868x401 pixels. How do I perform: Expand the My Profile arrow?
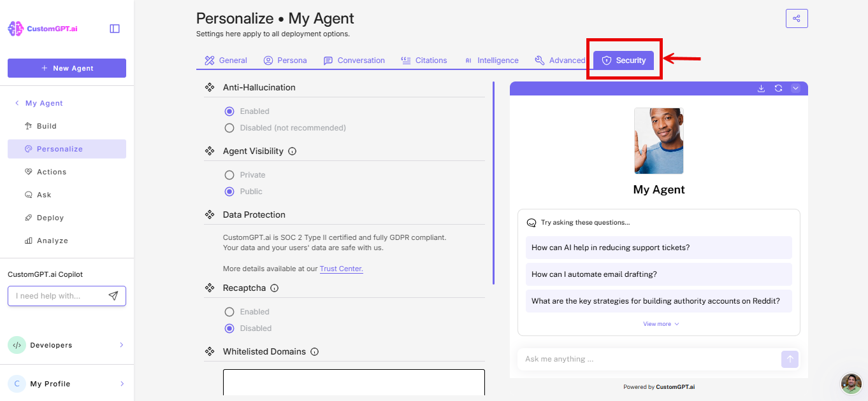pos(121,384)
